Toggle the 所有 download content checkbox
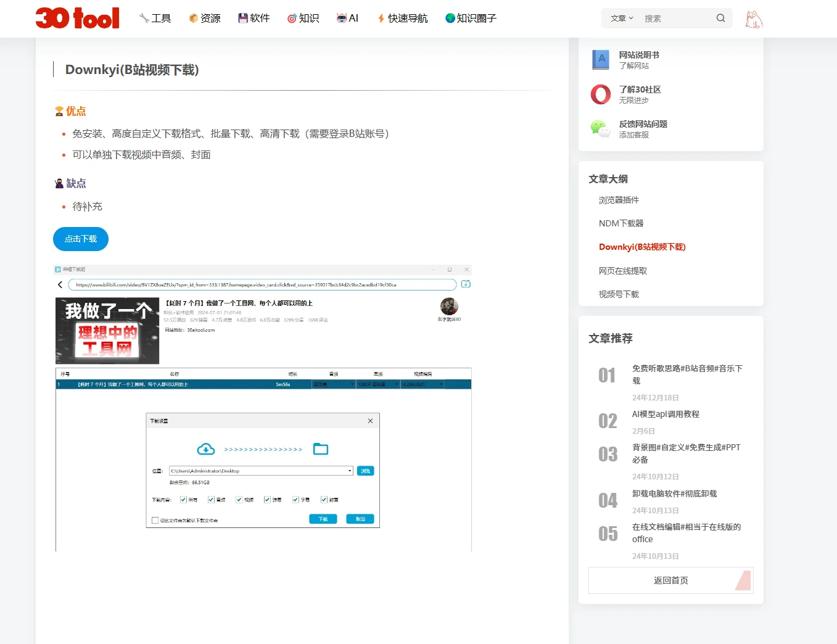The height and width of the screenshot is (644, 837). 183,500
